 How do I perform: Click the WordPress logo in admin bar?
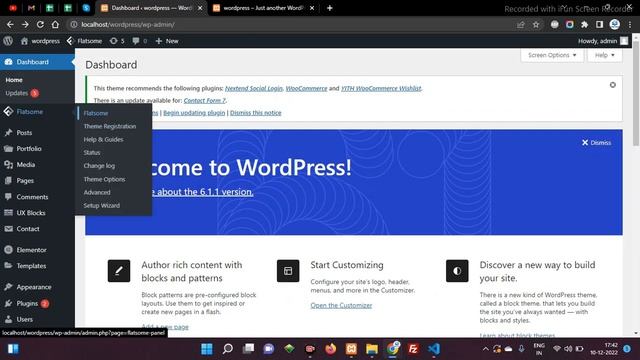(x=8, y=41)
